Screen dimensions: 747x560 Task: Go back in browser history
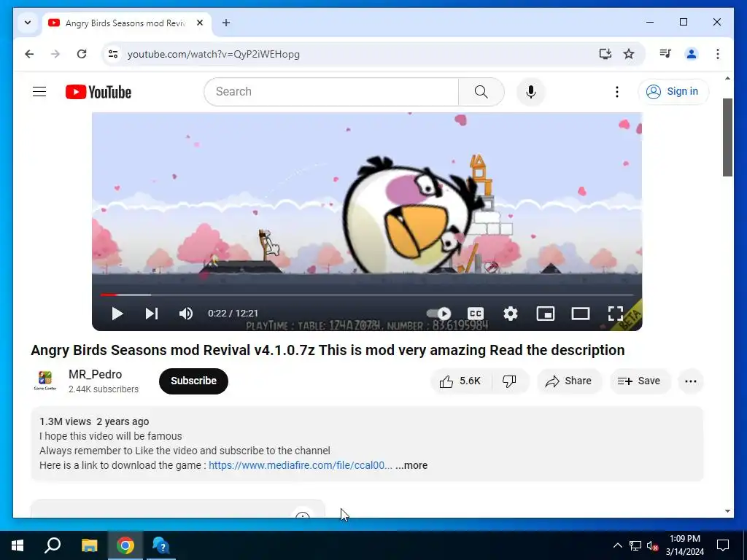29,54
